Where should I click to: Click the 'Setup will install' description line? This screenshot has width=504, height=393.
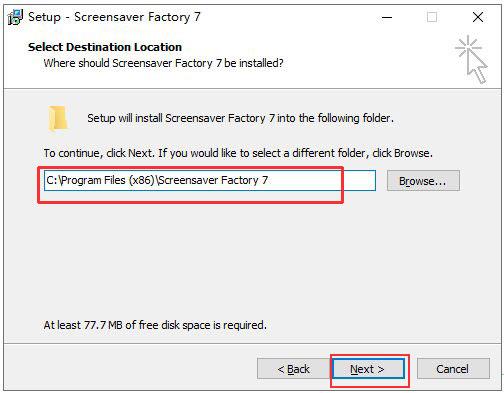[x=240, y=118]
